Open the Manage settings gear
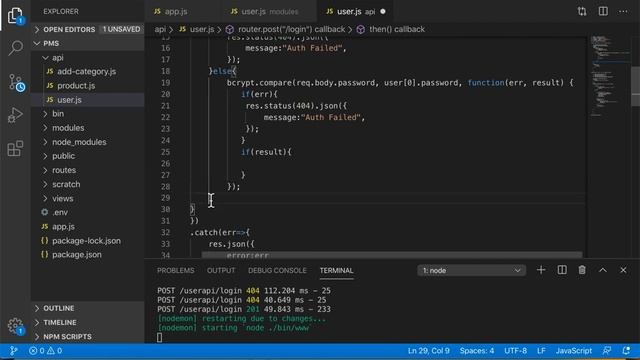The image size is (640, 360). point(16,326)
